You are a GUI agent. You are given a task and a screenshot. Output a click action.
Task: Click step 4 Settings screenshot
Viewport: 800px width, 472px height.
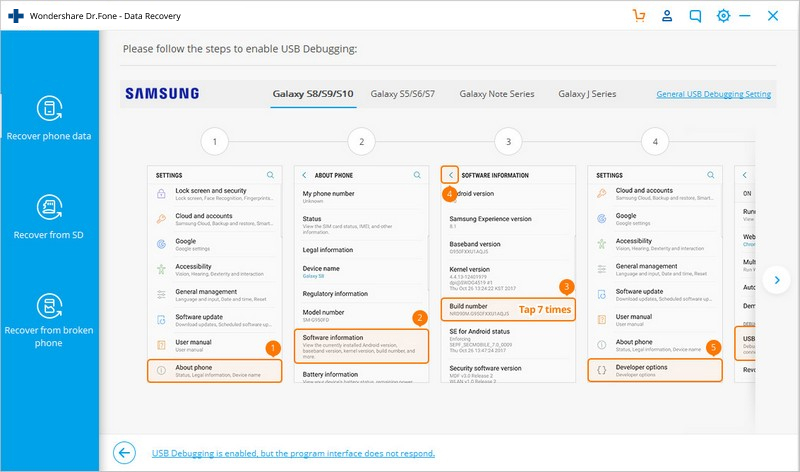click(x=655, y=274)
